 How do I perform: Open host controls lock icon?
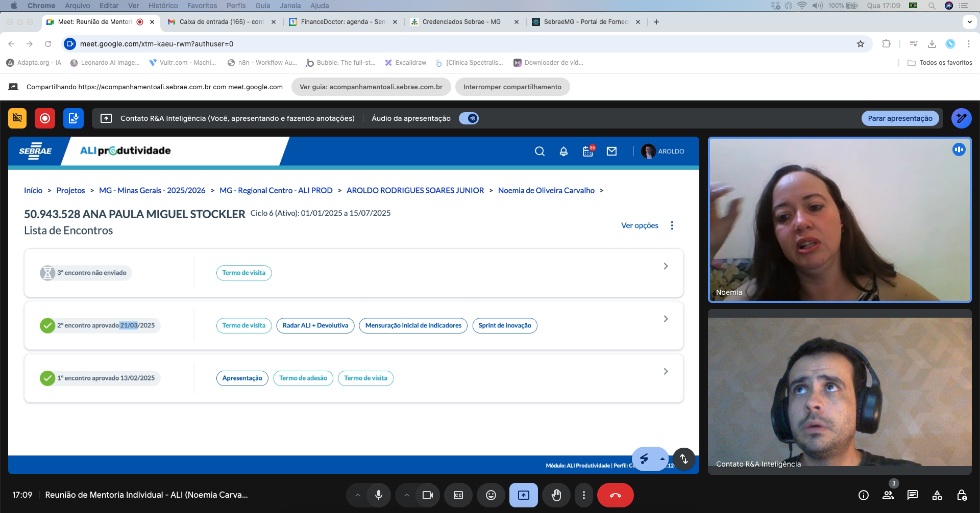[962, 495]
